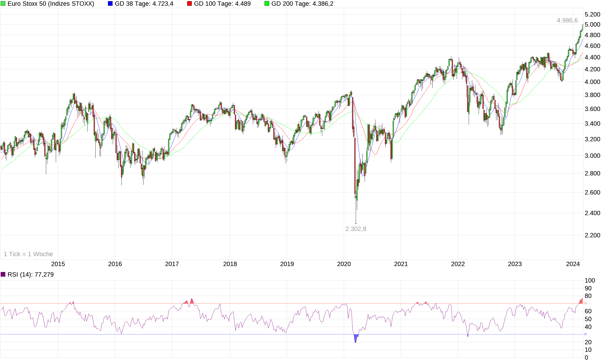Image resolution: width=607 pixels, height=364 pixels.
Task: Click the RSI axis label 80
Action: point(588,296)
